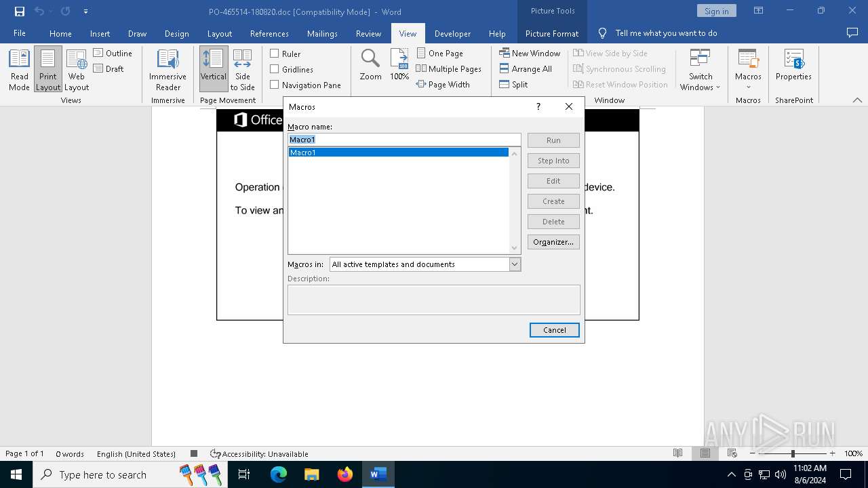Set zoom to 100%

[399, 66]
